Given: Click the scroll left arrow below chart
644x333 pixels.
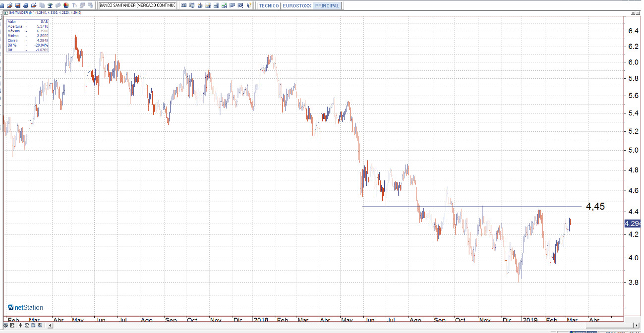Looking at the screenshot, I should tap(50, 325).
